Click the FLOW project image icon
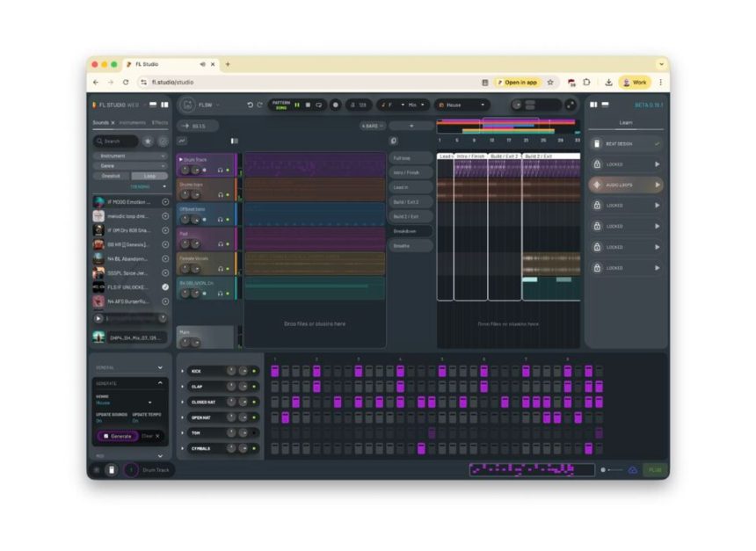This screenshot has height=551, width=756. click(187, 105)
